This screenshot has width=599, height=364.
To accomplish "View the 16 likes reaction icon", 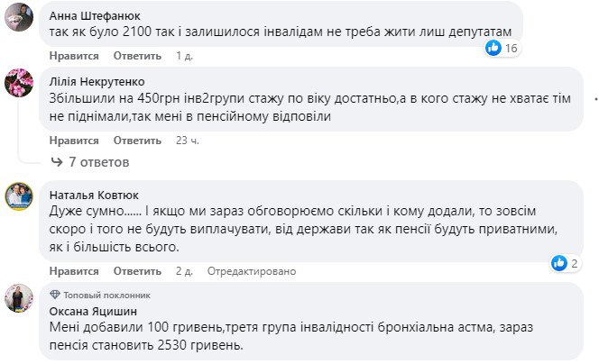I will 493,48.
